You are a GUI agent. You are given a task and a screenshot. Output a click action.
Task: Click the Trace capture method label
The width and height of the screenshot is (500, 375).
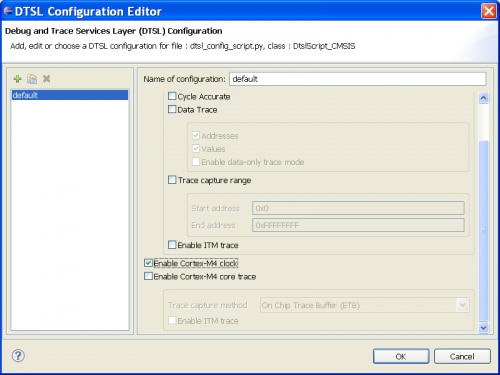(x=208, y=305)
